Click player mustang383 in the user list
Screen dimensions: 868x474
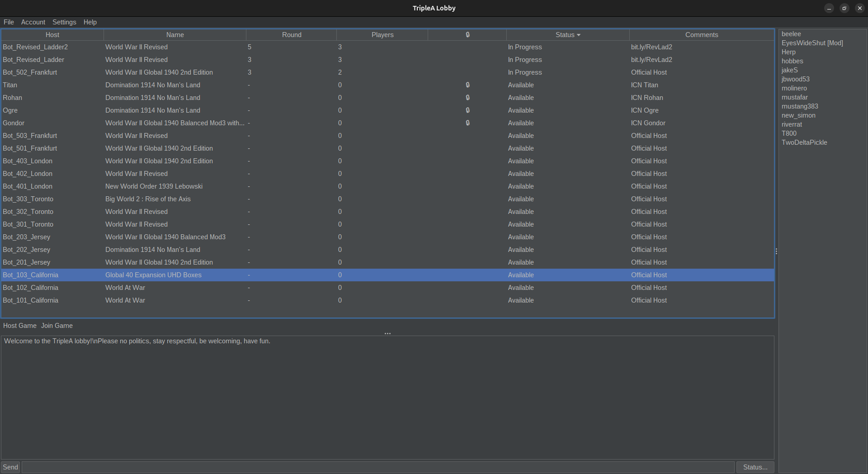[800, 106]
